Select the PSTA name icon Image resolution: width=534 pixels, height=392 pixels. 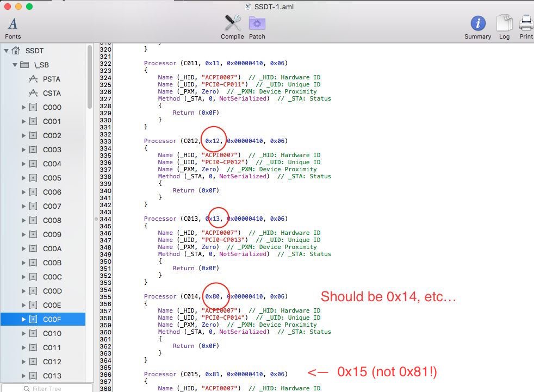[x=33, y=79]
